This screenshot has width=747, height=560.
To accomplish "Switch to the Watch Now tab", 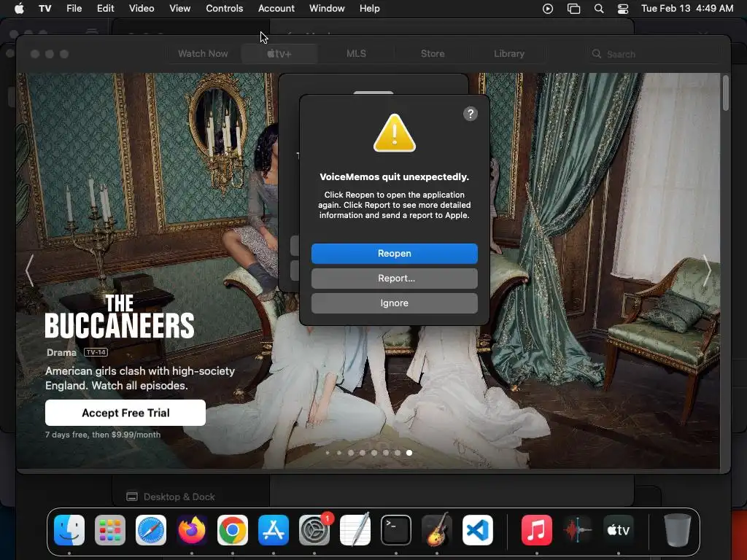I will tap(203, 54).
